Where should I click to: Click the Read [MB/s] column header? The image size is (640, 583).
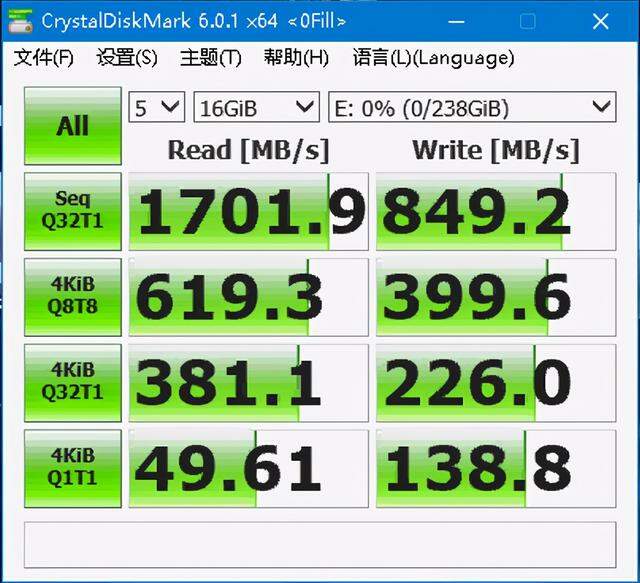pos(248,150)
